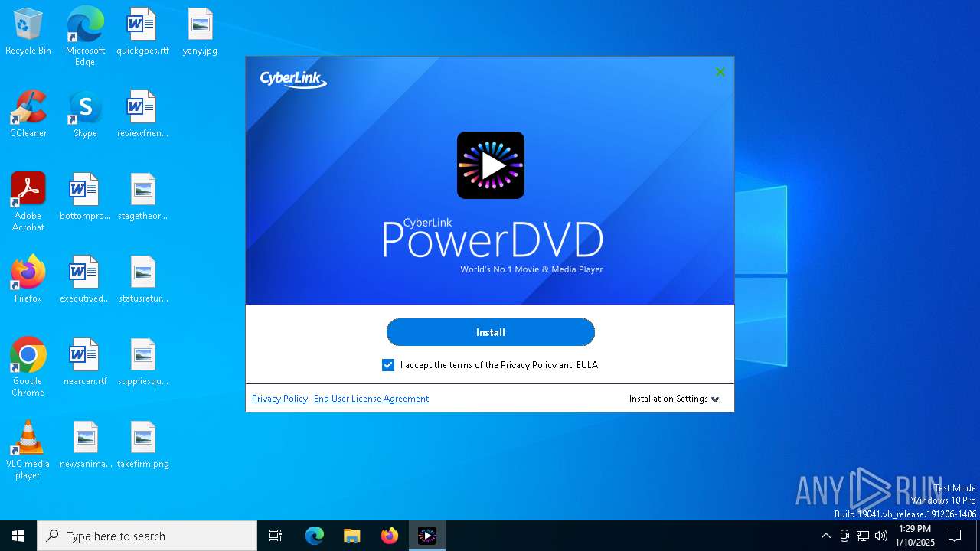Launch Edge from the taskbar
The image size is (980, 551).
tap(315, 536)
